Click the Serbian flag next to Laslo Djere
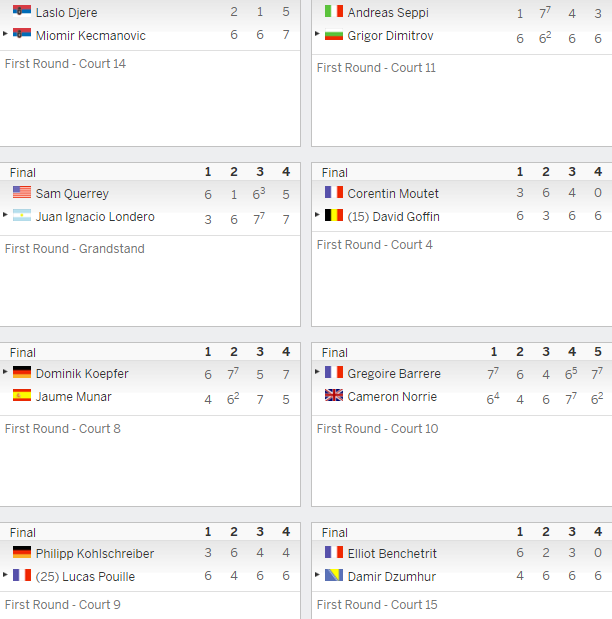 click(x=22, y=11)
